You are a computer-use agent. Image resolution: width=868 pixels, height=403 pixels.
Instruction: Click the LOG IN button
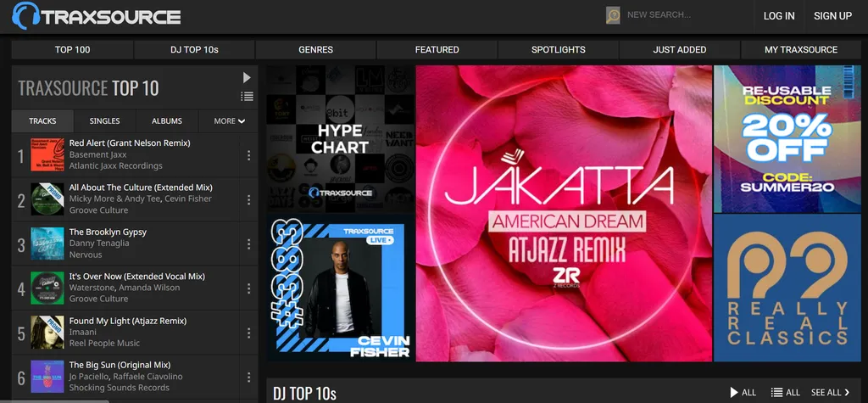click(779, 16)
